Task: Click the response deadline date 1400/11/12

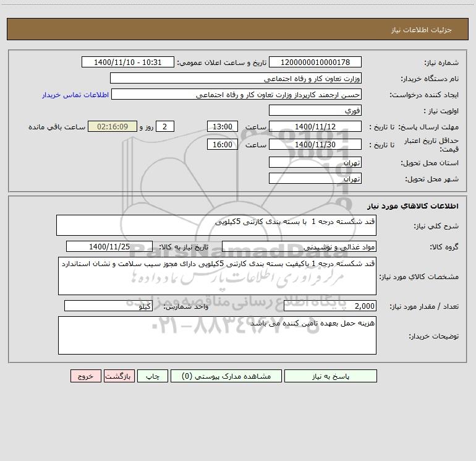Action: [315, 126]
